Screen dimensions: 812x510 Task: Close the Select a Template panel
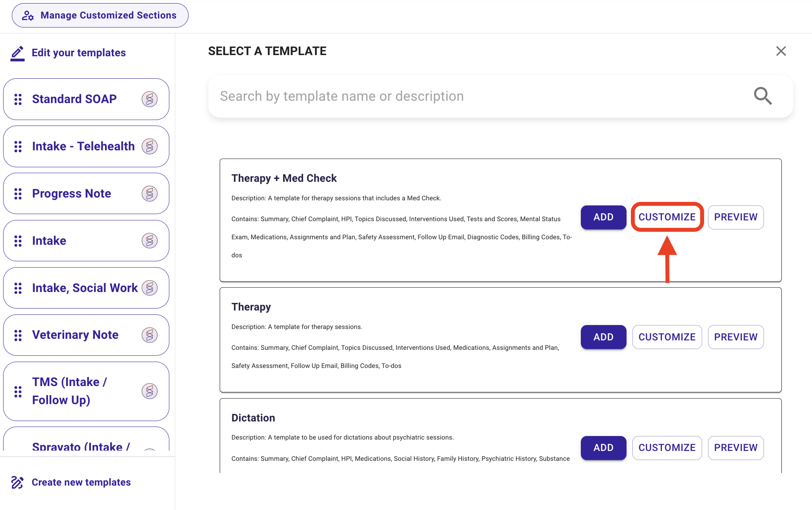(x=781, y=51)
